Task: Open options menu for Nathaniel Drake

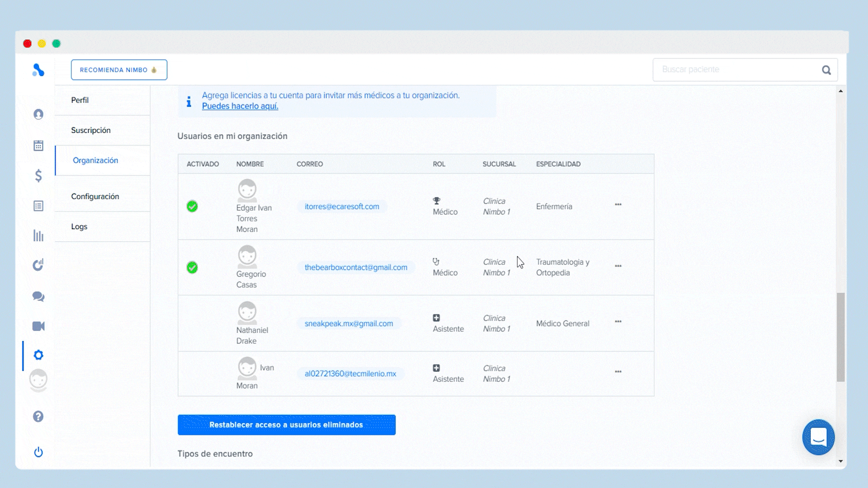Action: (618, 322)
